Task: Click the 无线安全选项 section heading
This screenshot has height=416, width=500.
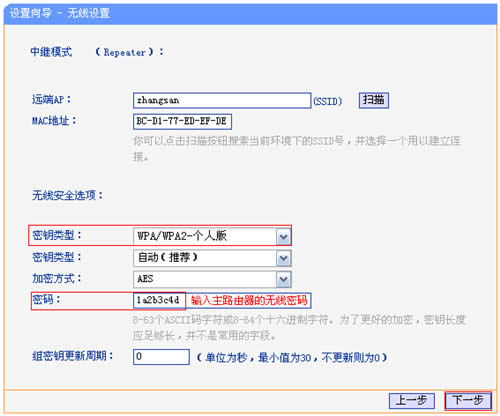Action: pyautogui.click(x=67, y=195)
